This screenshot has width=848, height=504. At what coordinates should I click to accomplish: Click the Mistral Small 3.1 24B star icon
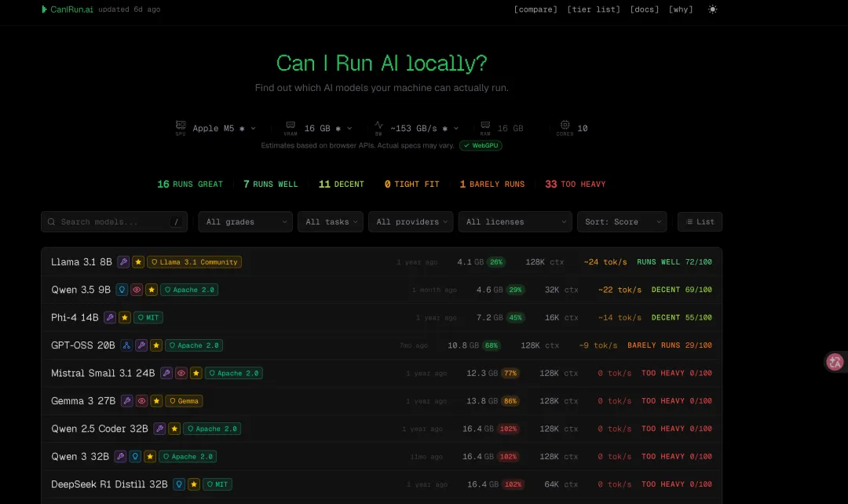pyautogui.click(x=196, y=373)
